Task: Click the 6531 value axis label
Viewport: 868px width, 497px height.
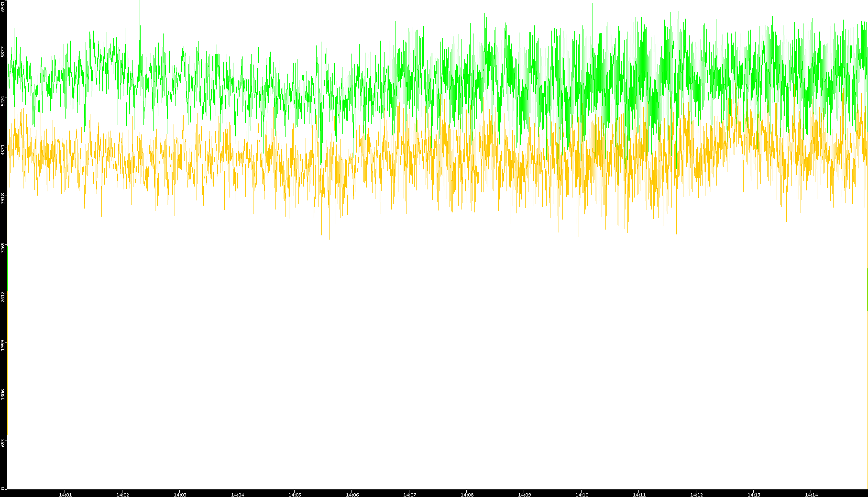Action: pyautogui.click(x=3, y=6)
